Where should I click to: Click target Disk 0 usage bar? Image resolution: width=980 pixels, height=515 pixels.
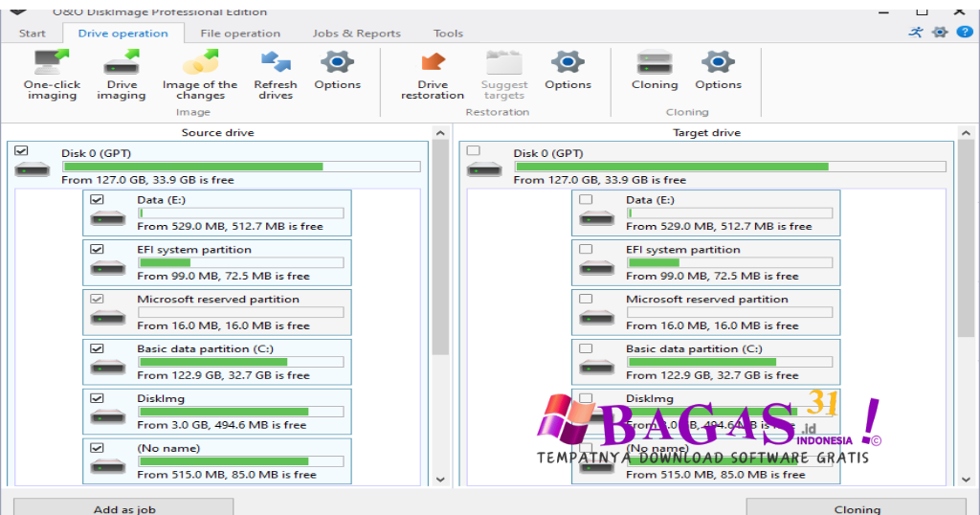730,167
